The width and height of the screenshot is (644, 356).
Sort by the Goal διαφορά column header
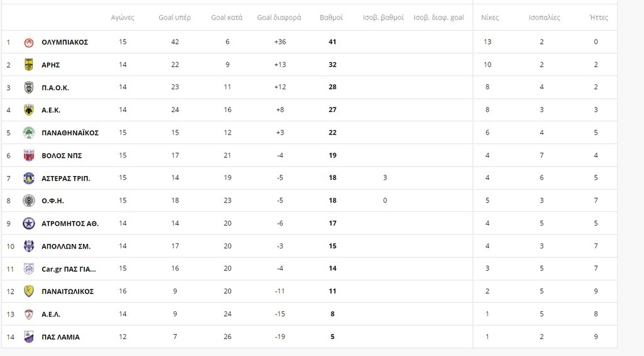click(x=279, y=18)
